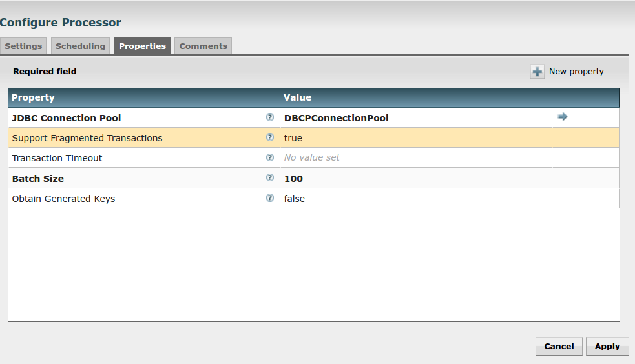Set Transaction Timeout empty value field
Viewport: 635px width, 364px height.
(415, 158)
